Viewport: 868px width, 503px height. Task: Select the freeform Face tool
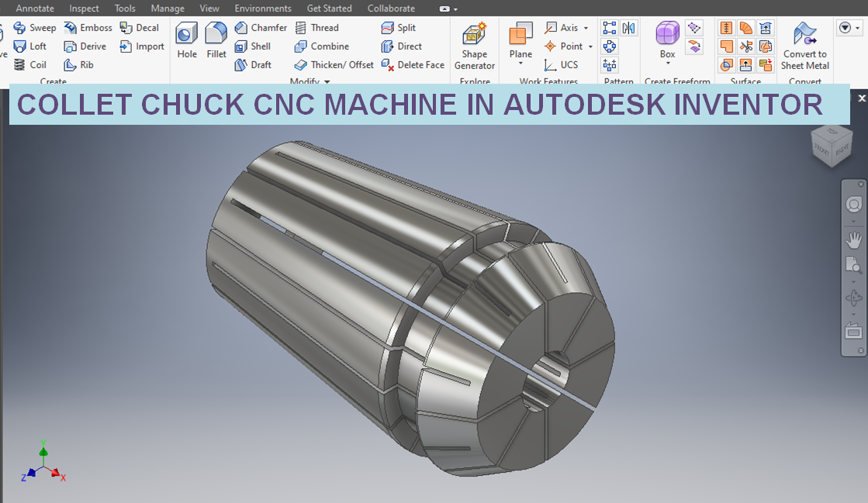[693, 28]
